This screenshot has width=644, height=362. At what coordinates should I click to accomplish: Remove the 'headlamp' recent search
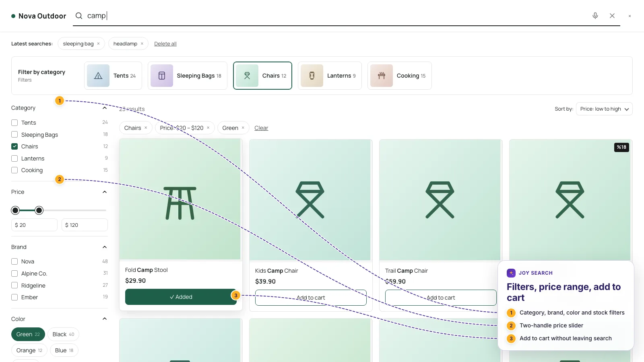(142, 43)
